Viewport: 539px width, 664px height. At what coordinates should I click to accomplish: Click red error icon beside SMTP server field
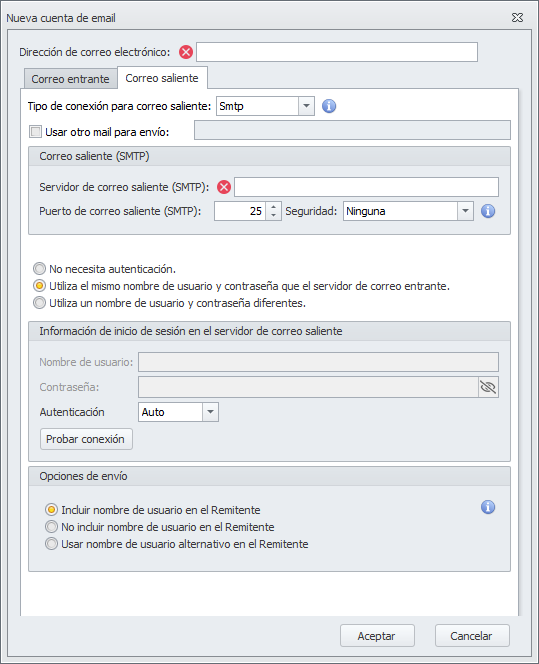pyautogui.click(x=224, y=187)
